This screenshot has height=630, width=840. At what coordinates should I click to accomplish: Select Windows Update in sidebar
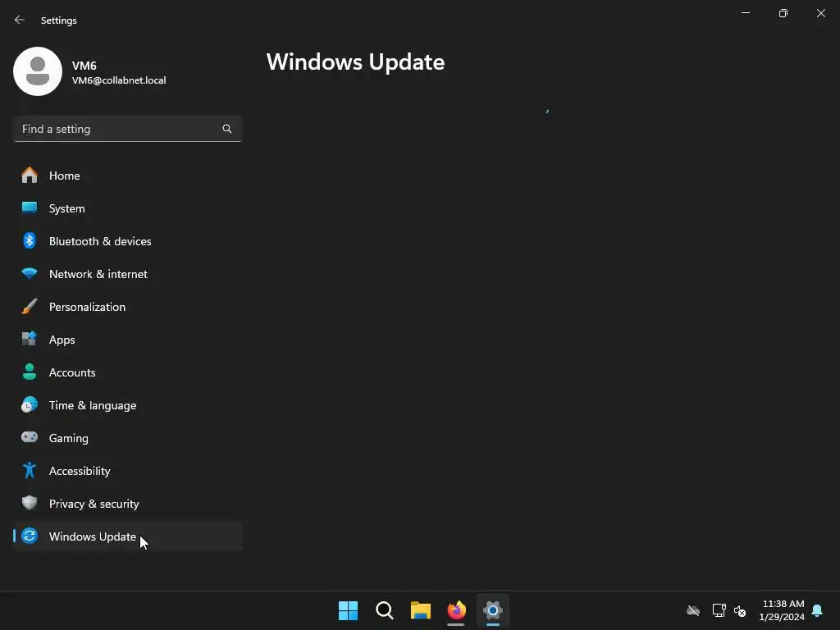tap(127, 536)
